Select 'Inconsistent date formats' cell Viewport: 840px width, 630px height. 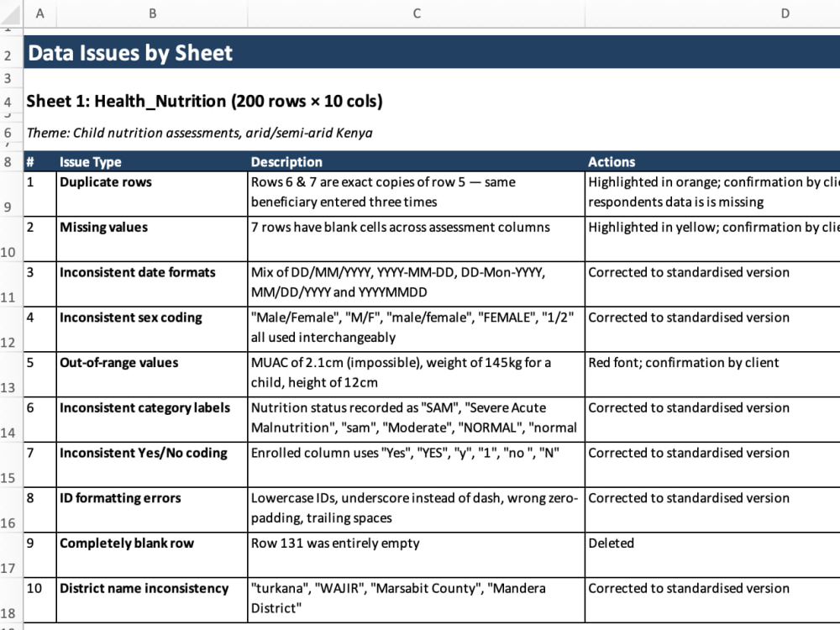pyautogui.click(x=152, y=284)
